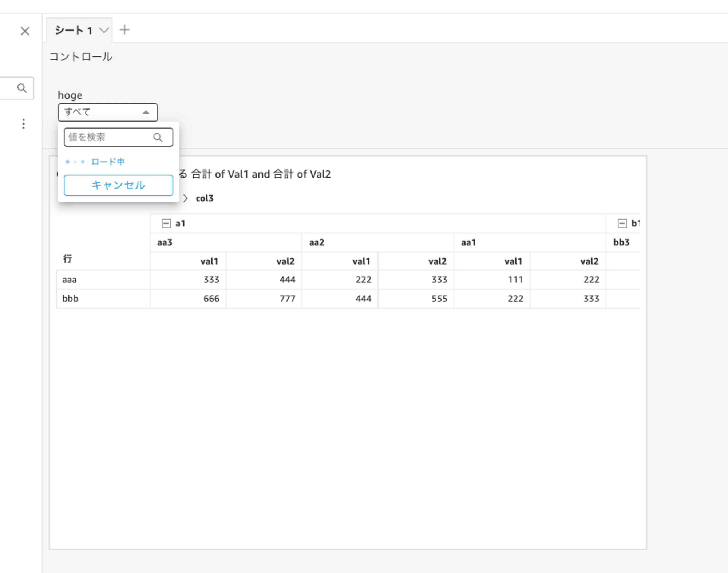This screenshot has height=573, width=728.
Task: Add a new sheet with plus icon
Action: pyautogui.click(x=124, y=30)
